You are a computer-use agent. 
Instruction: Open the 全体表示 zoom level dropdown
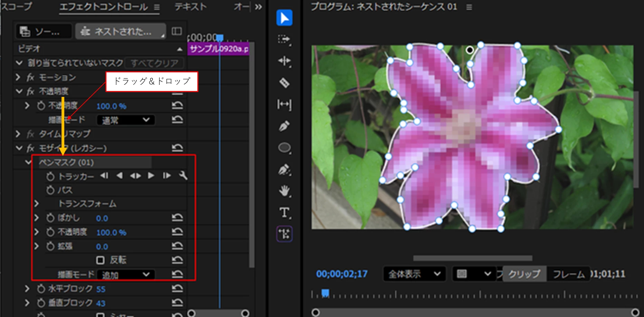tap(414, 274)
